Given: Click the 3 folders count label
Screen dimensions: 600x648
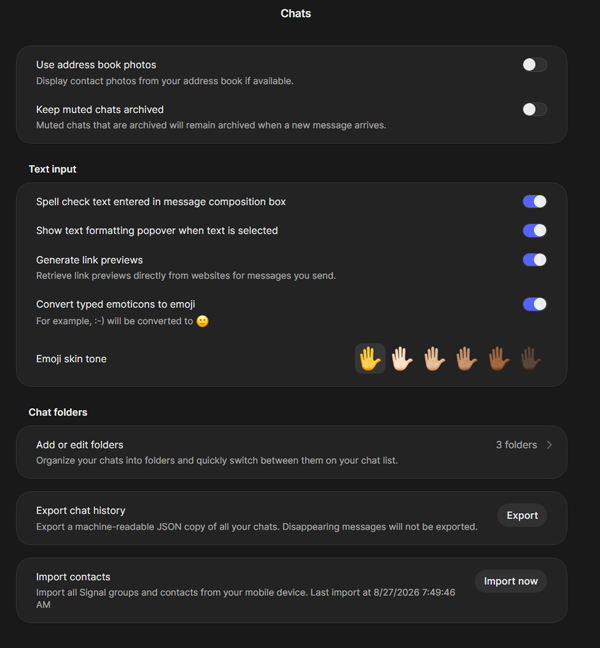Looking at the screenshot, I should [x=517, y=445].
